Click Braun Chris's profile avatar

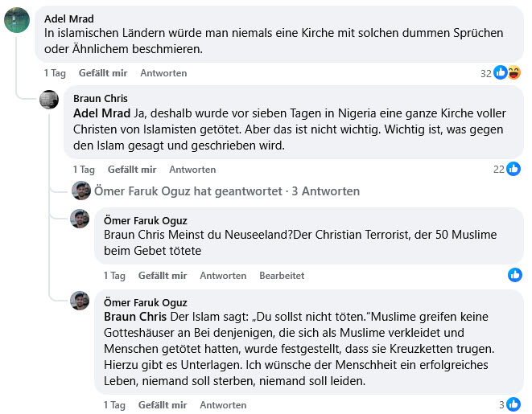click(x=49, y=100)
